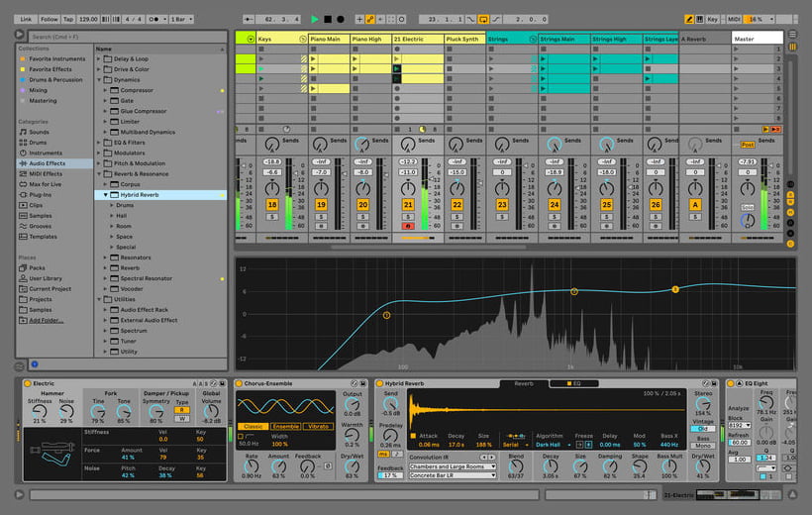Select Vibrato mode in Chorus-Ensemble
812x515 pixels.
click(x=318, y=427)
